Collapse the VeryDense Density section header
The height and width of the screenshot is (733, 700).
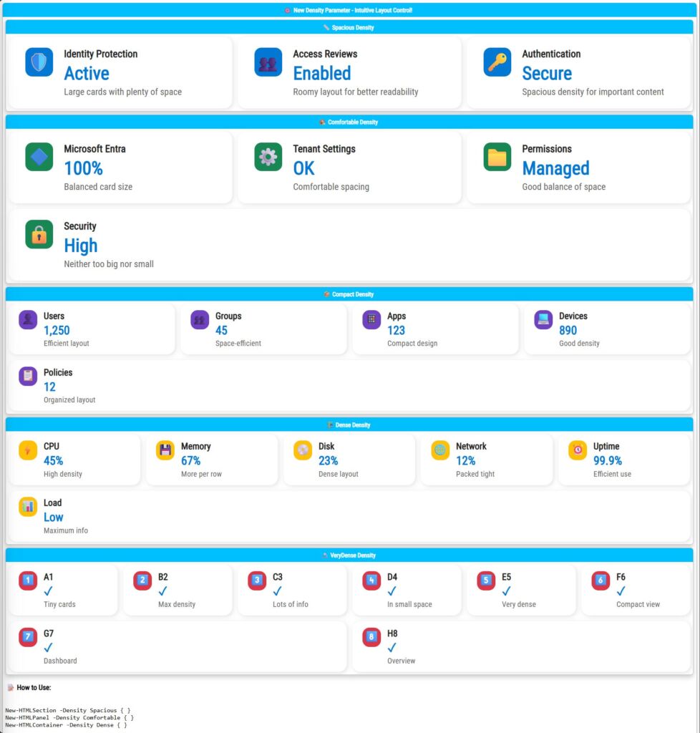(x=349, y=555)
